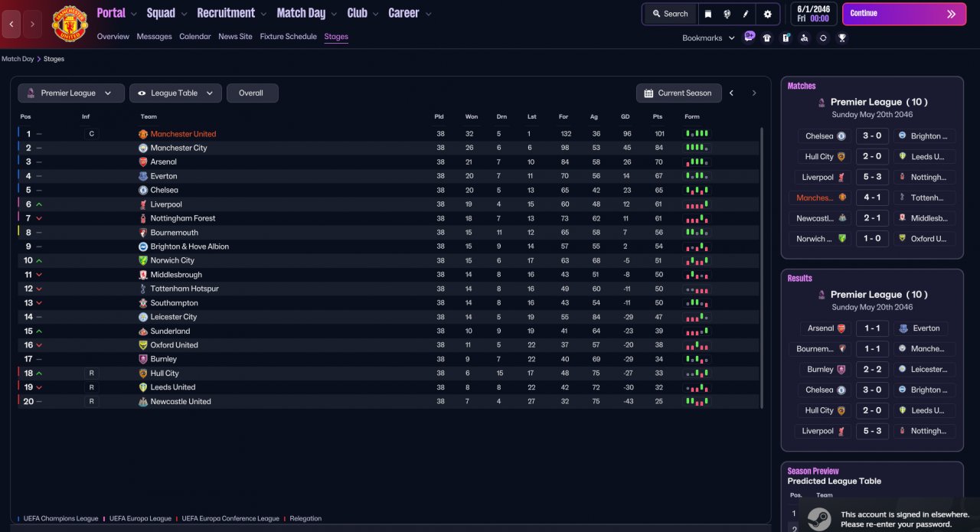The width and height of the screenshot is (980, 532).
Task: Switch to the Calendar tab
Action: (x=195, y=37)
